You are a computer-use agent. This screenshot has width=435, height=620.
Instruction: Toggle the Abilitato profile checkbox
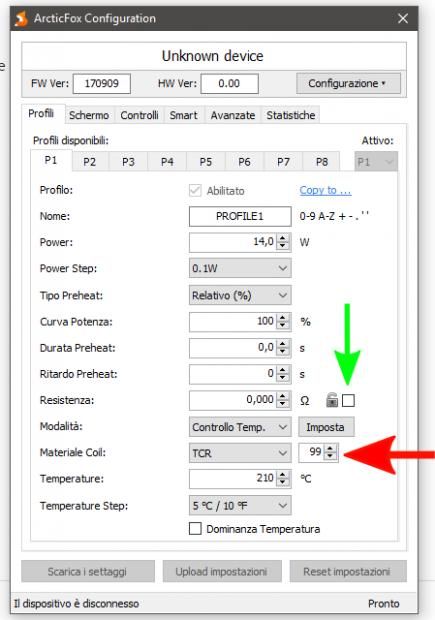[195, 191]
